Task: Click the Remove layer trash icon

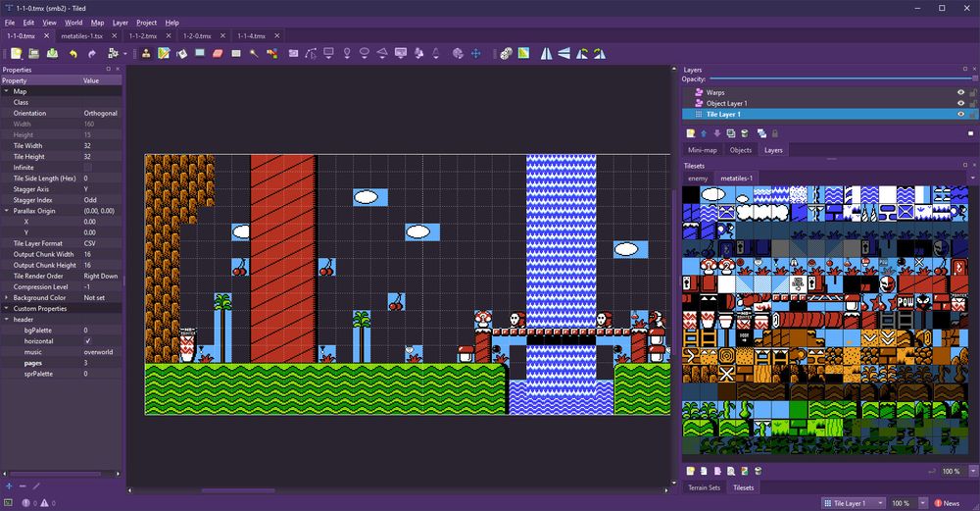Action: tap(745, 133)
